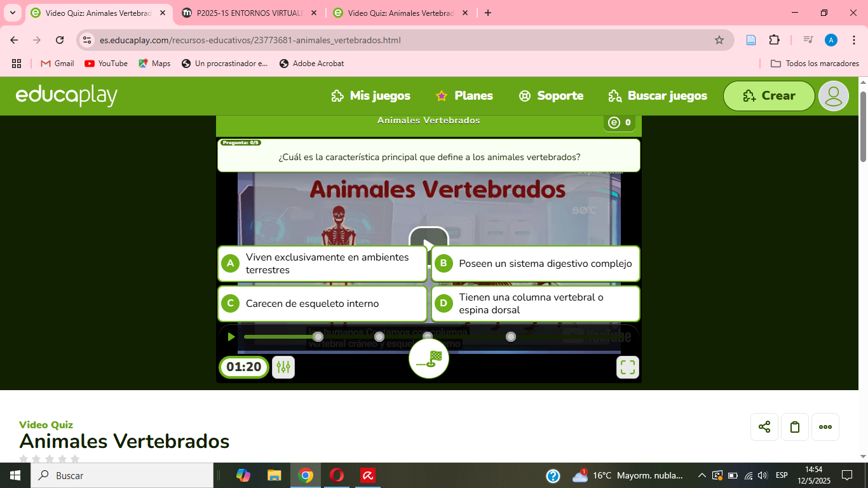Open the game settings sliders icon
Screen dimensions: 868x488
click(x=283, y=367)
